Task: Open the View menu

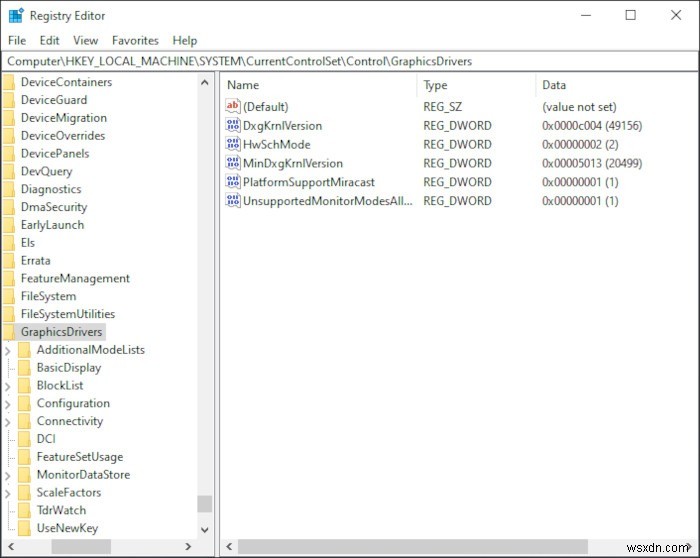Action: [x=85, y=41]
